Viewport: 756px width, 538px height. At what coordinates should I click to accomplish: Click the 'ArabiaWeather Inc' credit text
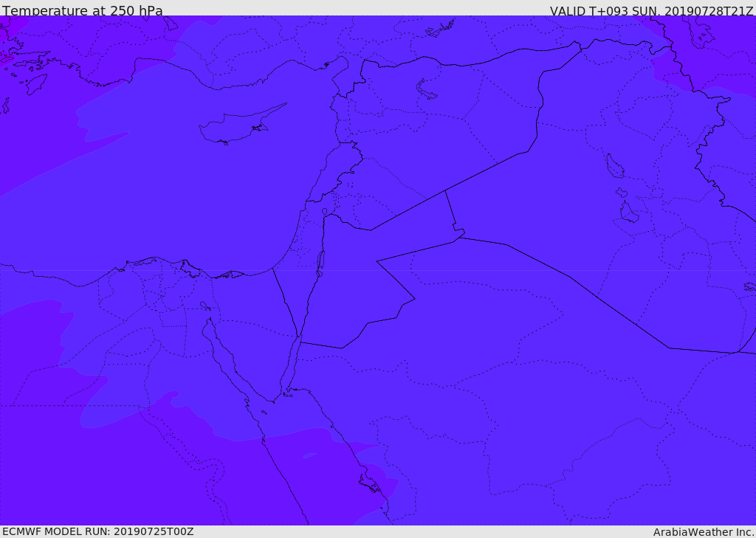(x=704, y=532)
